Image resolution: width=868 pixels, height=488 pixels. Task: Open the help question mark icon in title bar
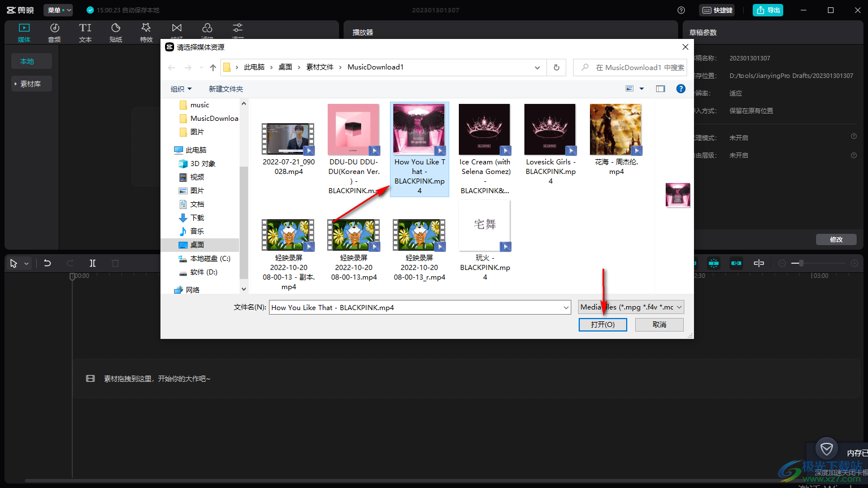682,10
